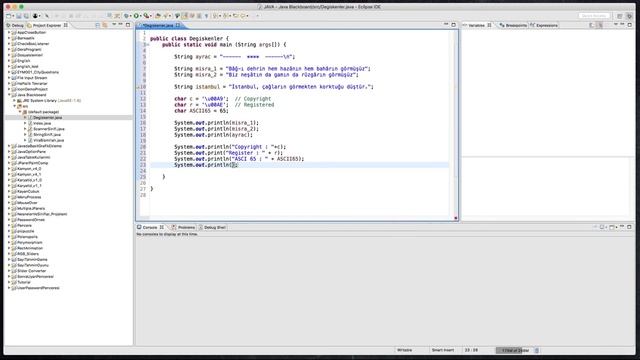The height and width of the screenshot is (360, 640).
Task: Open the Variables tab
Action: [477, 25]
